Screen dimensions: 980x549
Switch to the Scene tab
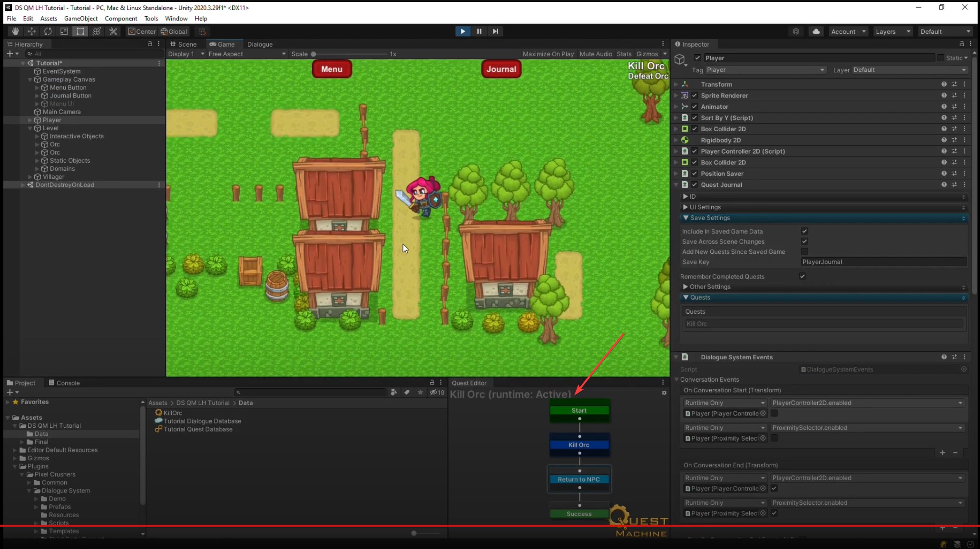(183, 44)
